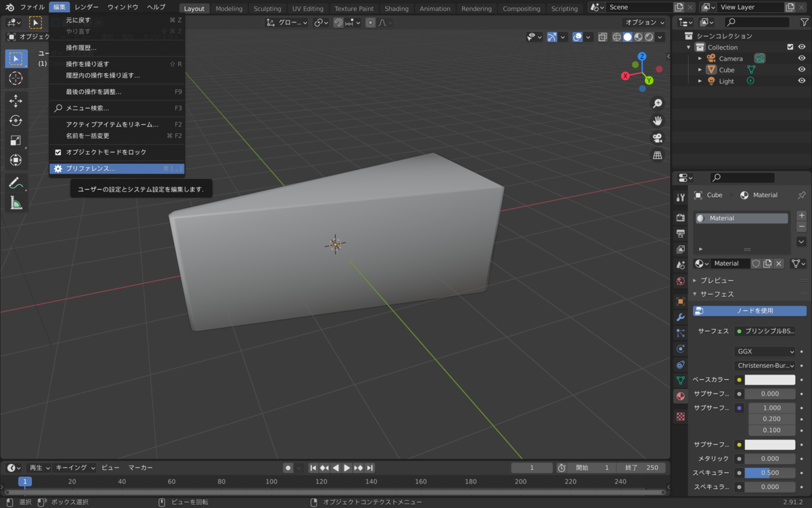Click the play animation button
812x508 pixels.
[x=347, y=468]
